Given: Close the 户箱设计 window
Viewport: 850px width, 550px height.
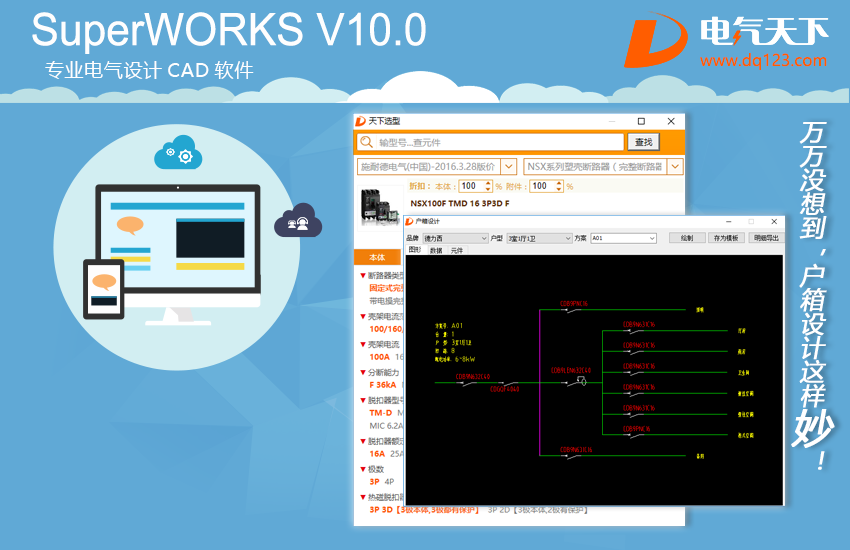Looking at the screenshot, I should (774, 222).
